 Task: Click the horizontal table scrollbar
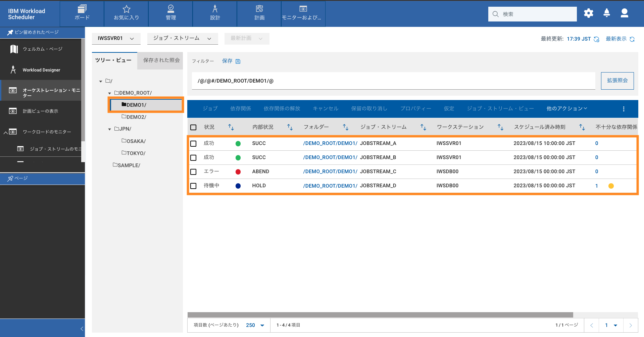pos(380,315)
